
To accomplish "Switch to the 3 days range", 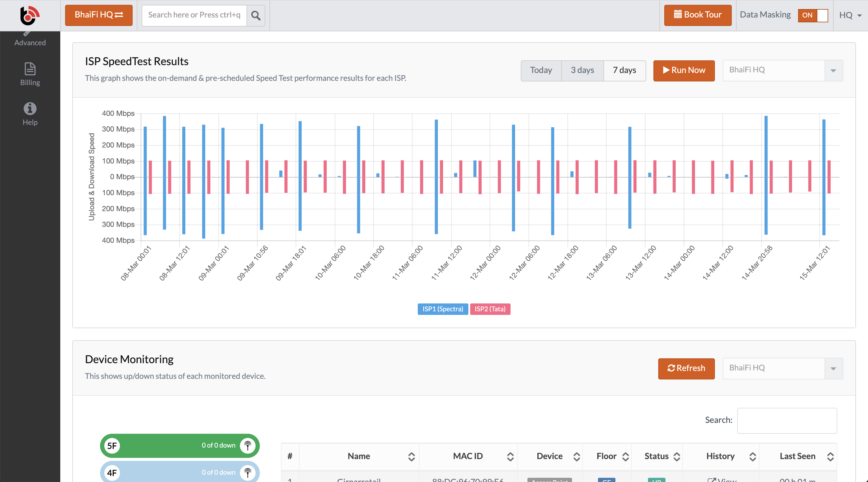I will click(582, 70).
